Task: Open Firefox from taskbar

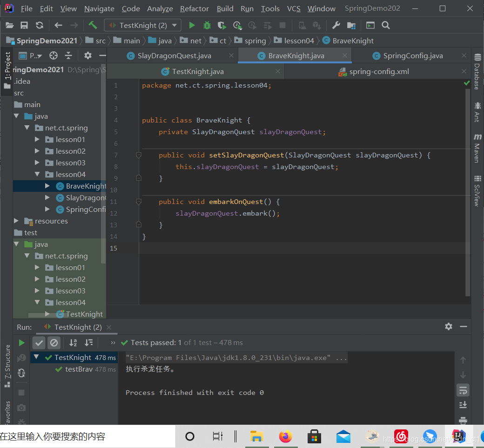Action: click(x=285, y=436)
